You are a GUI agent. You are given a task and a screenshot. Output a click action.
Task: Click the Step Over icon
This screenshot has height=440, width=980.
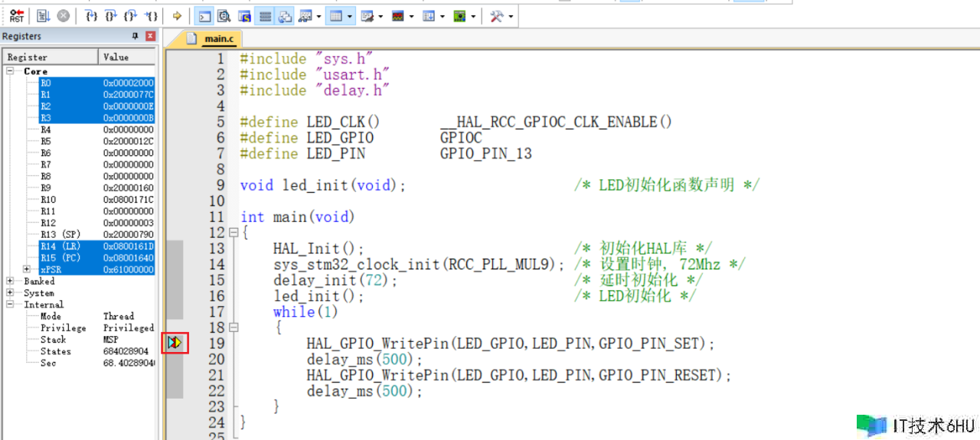coord(112,15)
